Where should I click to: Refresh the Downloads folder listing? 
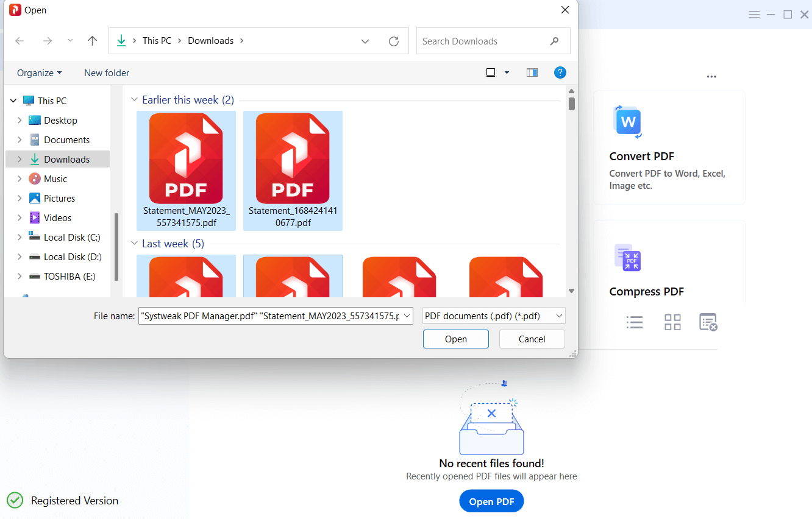(x=394, y=41)
